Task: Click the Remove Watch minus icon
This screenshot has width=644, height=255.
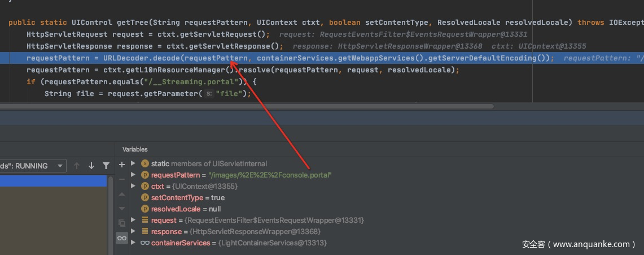Action: (x=122, y=179)
